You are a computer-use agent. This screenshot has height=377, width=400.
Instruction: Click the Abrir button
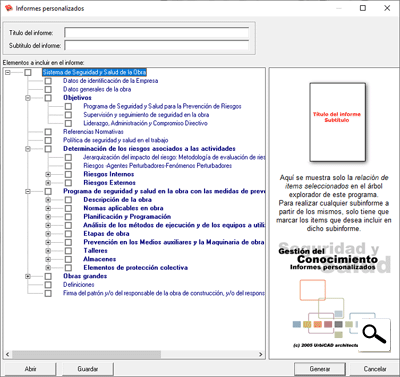point(30,369)
